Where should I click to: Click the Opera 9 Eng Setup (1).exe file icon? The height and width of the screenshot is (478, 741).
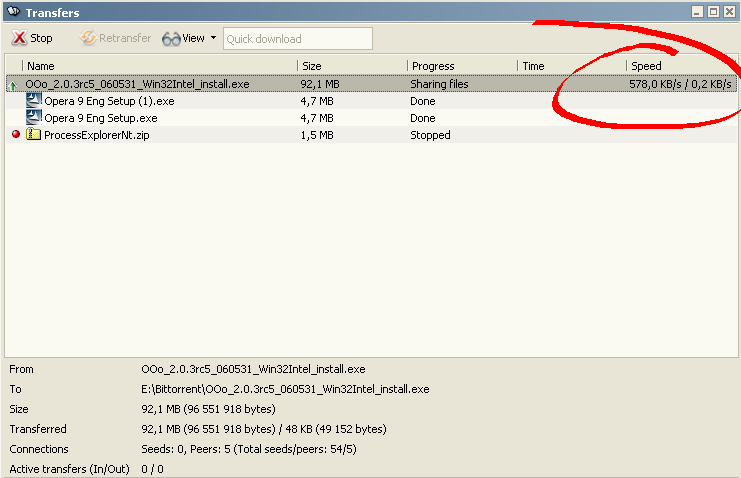point(34,100)
